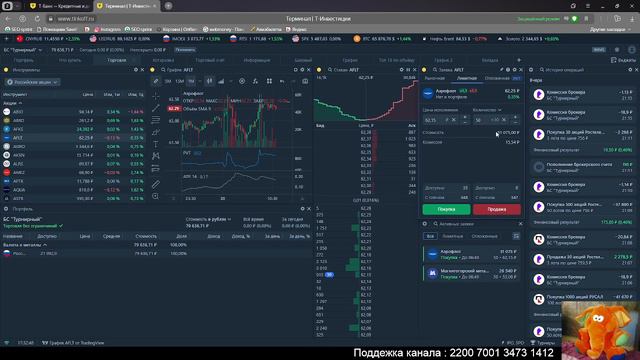Image resolution: width=640 pixels, height=360 pixels.
Task: Toggle pause icon in order book header
Action: click(x=408, y=70)
